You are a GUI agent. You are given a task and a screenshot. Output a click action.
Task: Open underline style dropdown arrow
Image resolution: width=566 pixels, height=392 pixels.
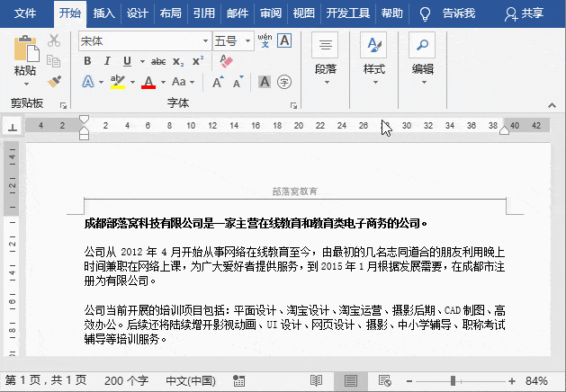[x=142, y=62]
